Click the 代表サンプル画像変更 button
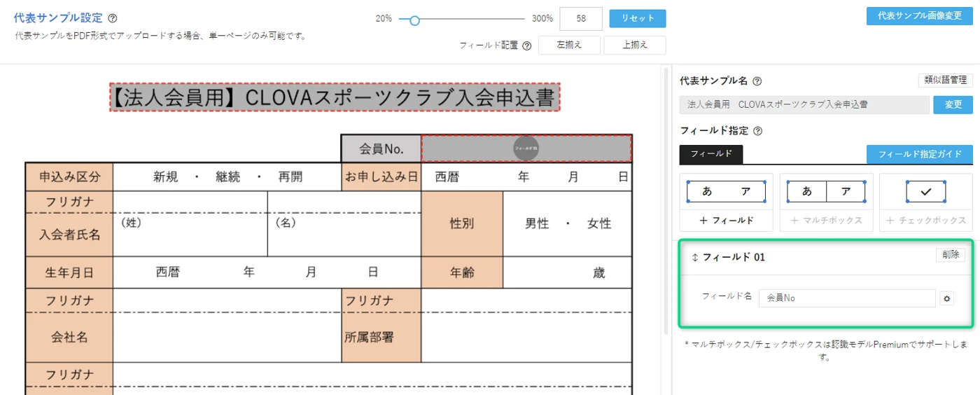 pyautogui.click(x=919, y=16)
